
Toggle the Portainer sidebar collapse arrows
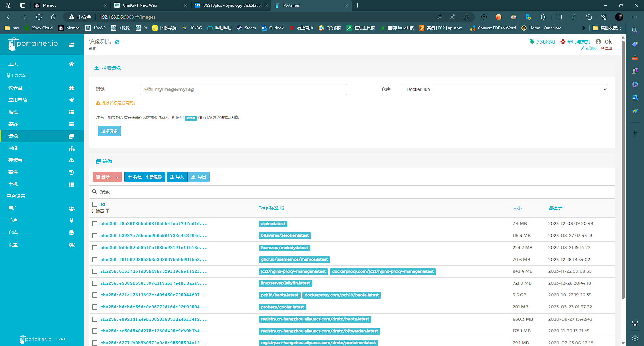coord(71,45)
